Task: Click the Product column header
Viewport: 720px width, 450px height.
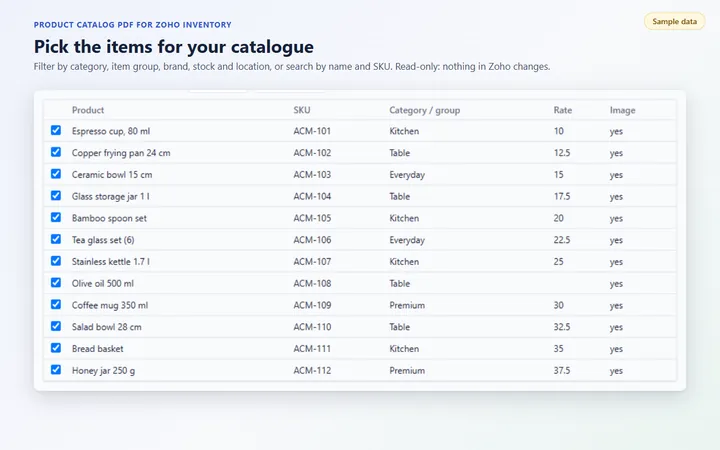Action: [88, 110]
